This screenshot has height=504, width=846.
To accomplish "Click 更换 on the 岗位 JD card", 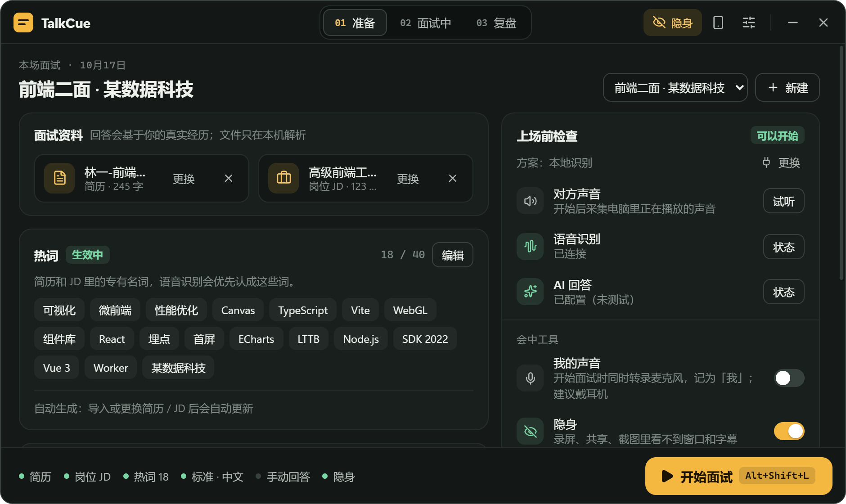I will (408, 179).
